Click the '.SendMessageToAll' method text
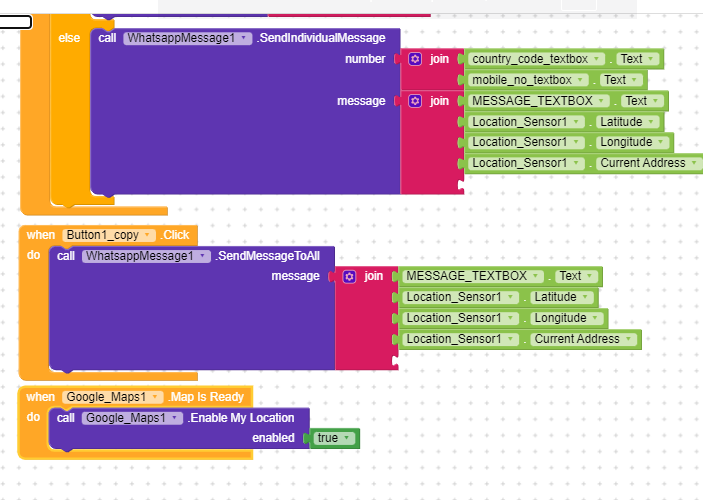This screenshot has height=500, width=703. pos(268,256)
